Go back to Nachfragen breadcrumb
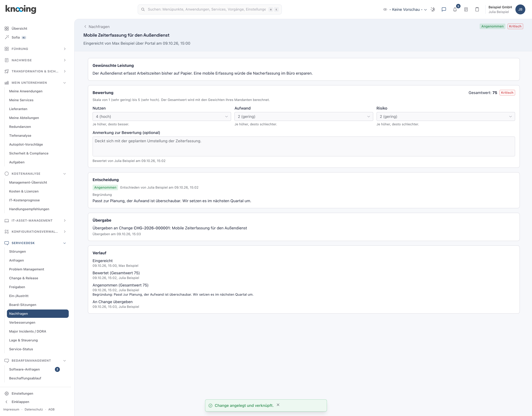The height and width of the screenshot is (416, 532). (x=97, y=27)
